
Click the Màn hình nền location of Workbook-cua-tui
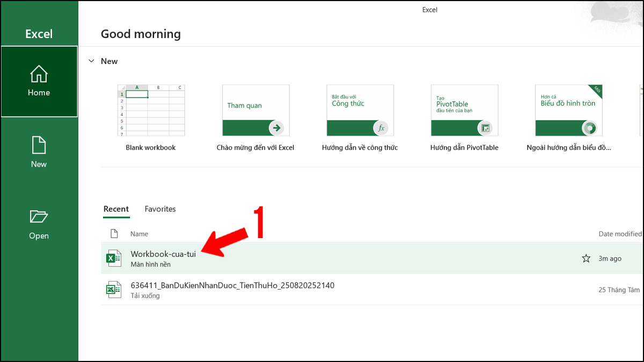click(x=151, y=264)
